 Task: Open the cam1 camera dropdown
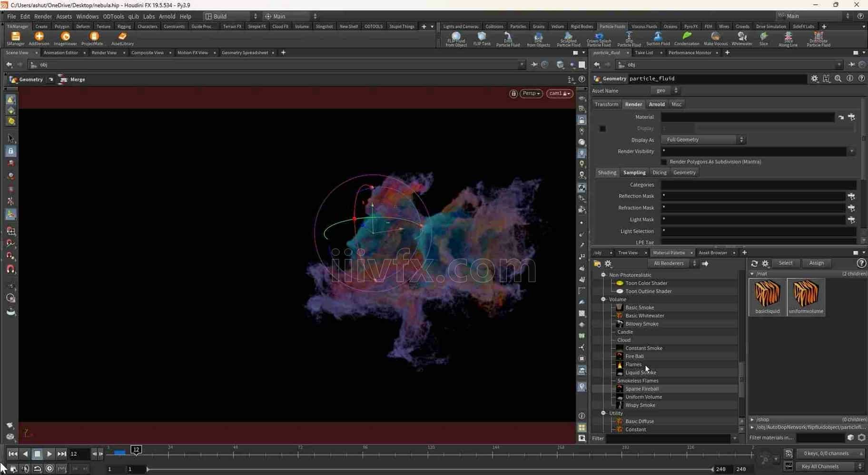pyautogui.click(x=559, y=94)
